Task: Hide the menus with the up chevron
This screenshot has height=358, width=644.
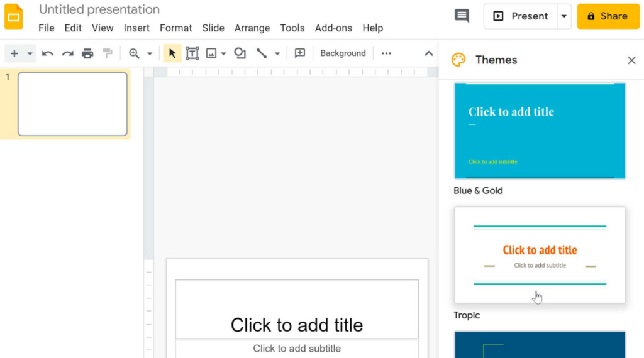Action: 429,53
